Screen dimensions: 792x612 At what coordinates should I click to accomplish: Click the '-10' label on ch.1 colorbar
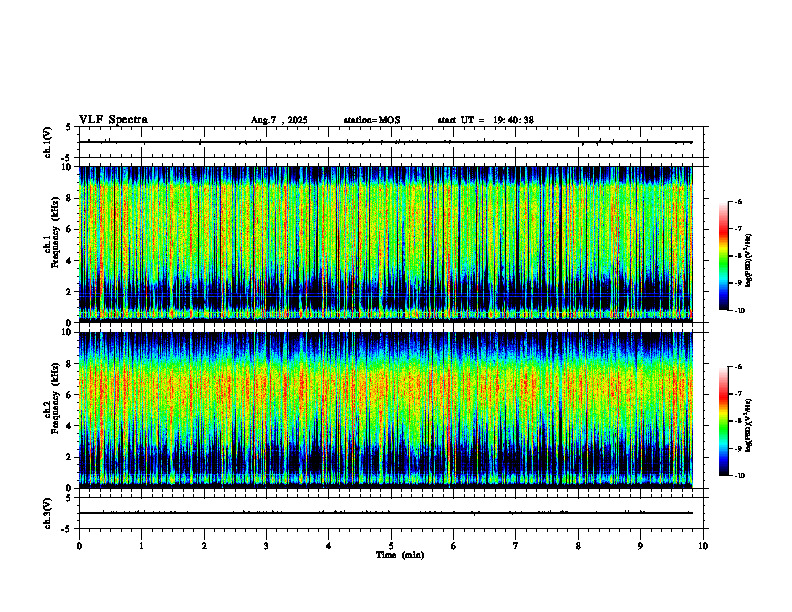tap(739, 311)
